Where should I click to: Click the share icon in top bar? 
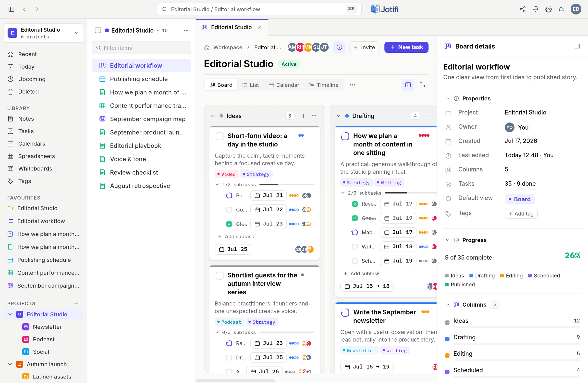[523, 9]
